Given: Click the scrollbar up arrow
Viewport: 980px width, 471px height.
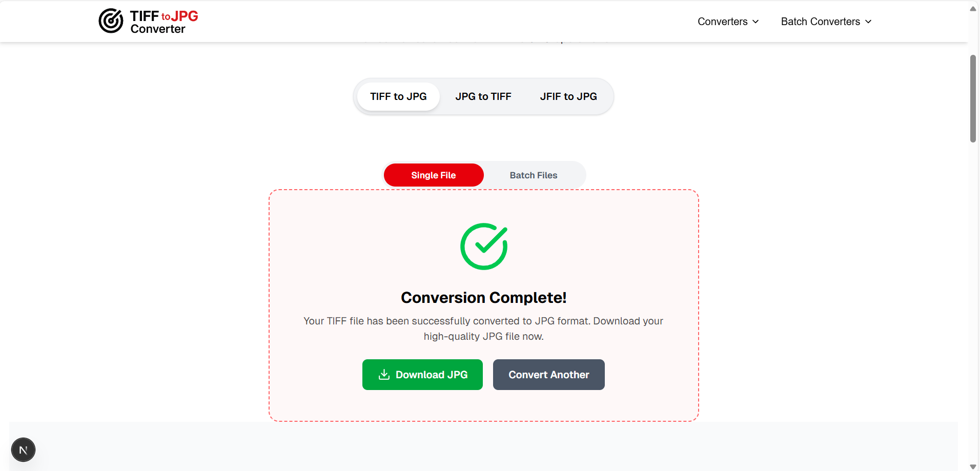Looking at the screenshot, I should (x=972, y=8).
